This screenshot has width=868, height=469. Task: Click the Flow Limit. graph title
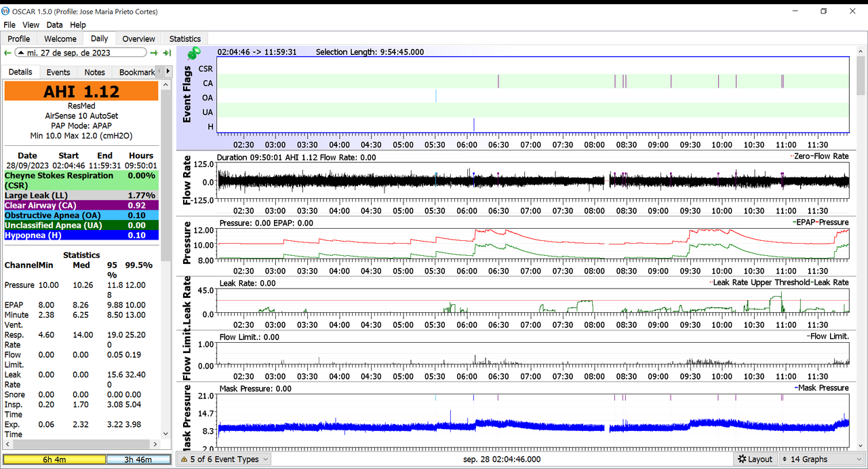189,354
